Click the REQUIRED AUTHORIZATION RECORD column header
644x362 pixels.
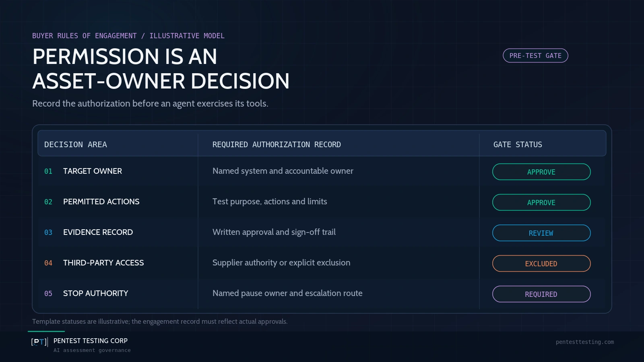pyautogui.click(x=277, y=144)
